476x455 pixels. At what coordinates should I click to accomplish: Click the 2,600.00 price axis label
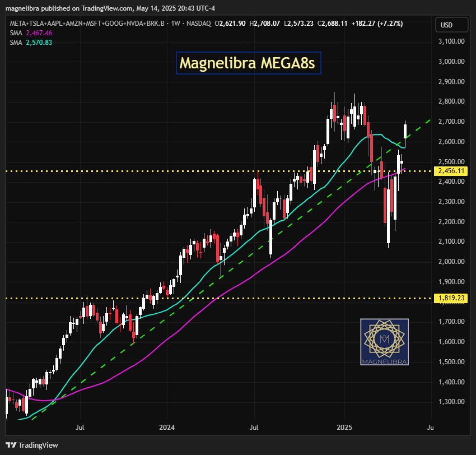tap(451, 142)
